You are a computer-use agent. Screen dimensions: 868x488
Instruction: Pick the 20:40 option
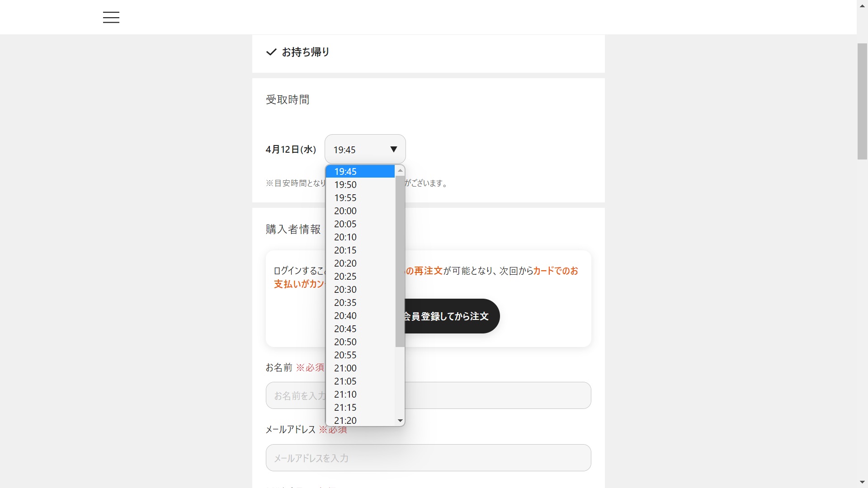click(360, 315)
